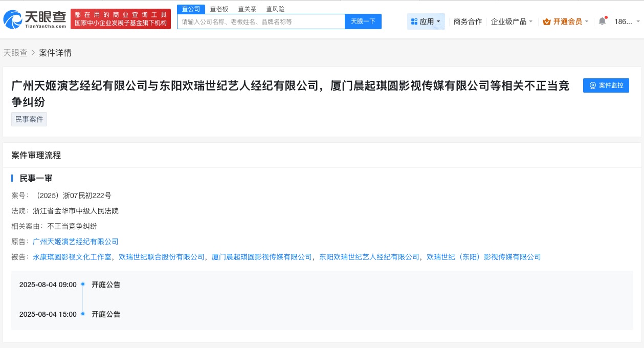The image size is (644, 348).
Task: Open the notification bell icon
Action: point(602,21)
